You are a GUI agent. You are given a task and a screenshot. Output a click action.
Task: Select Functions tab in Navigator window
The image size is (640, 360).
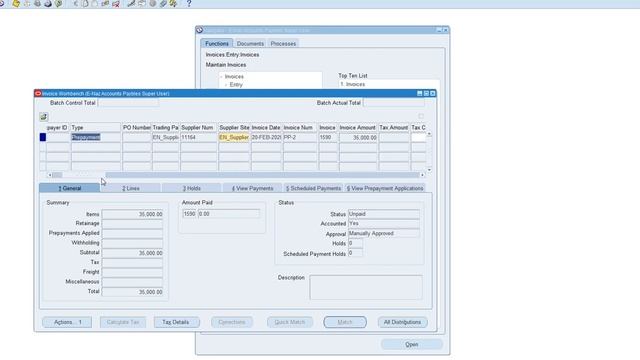click(217, 43)
